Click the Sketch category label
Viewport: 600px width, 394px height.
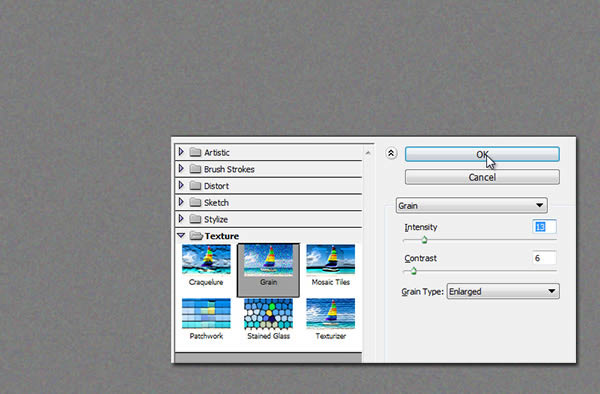216,203
